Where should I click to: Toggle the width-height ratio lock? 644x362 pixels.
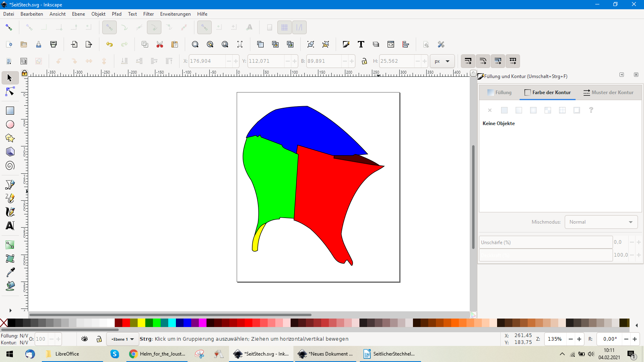tap(364, 61)
